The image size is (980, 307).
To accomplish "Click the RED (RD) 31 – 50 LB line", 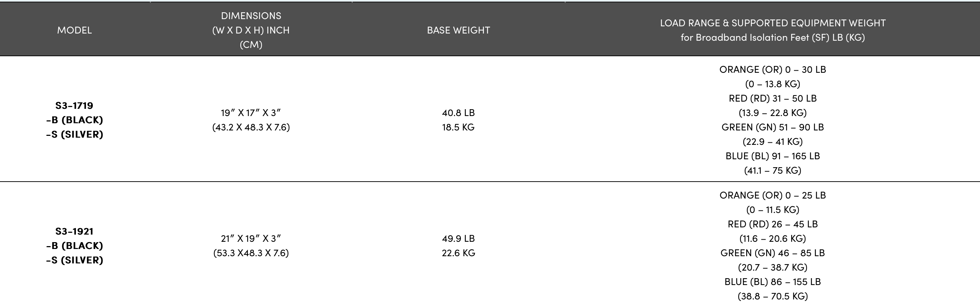I will tap(772, 98).
